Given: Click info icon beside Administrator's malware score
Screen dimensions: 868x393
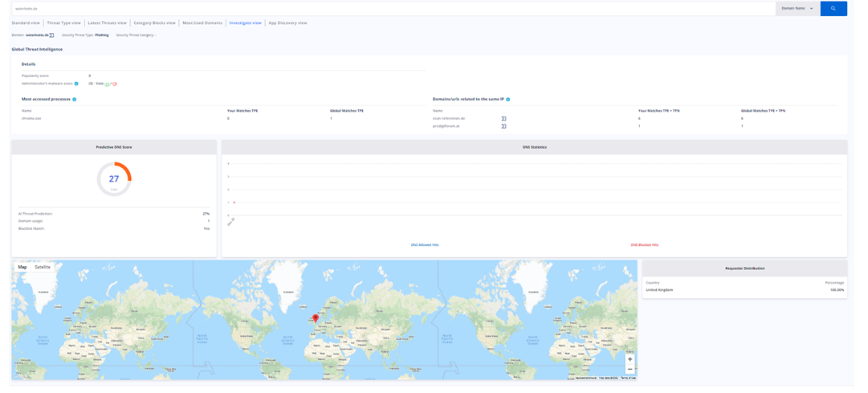Looking at the screenshot, I should tap(75, 84).
